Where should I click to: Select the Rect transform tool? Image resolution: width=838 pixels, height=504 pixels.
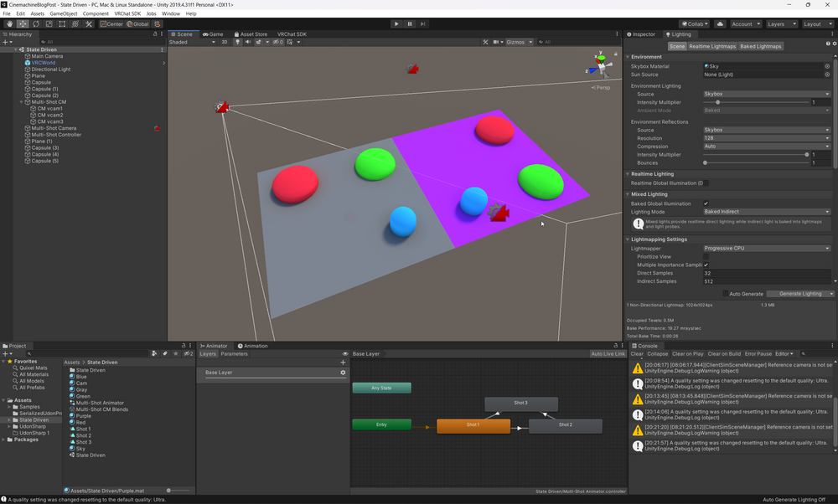pos(62,24)
